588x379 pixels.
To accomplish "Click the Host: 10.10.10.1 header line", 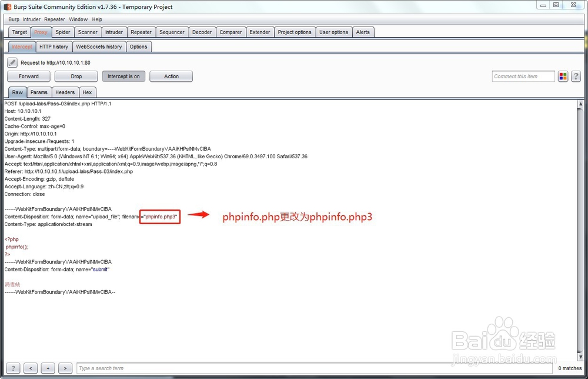I will click(x=23, y=111).
